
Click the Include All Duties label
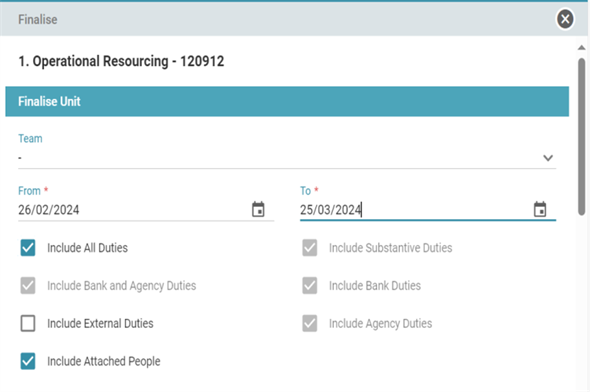pyautogui.click(x=87, y=248)
